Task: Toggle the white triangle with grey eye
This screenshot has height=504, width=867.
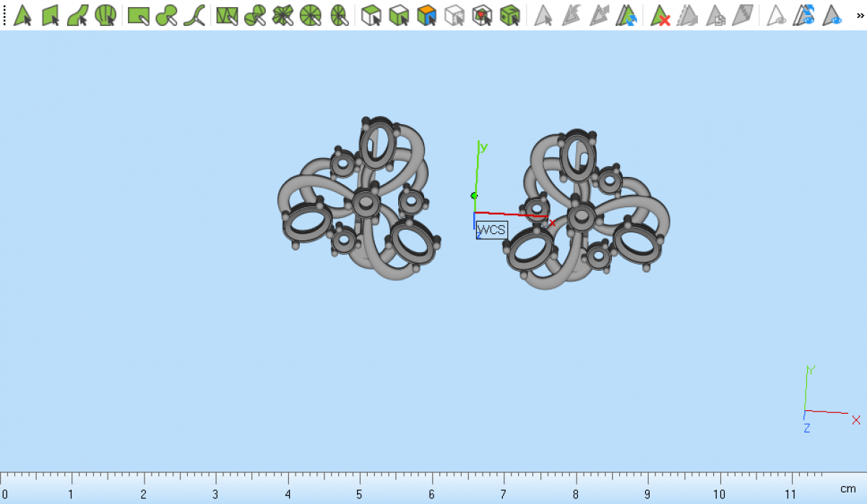Action: (x=777, y=14)
